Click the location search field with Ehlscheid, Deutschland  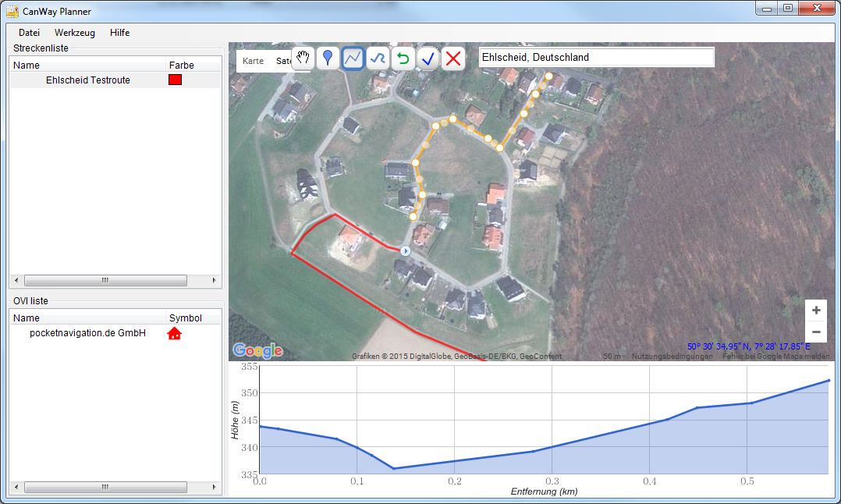point(596,58)
